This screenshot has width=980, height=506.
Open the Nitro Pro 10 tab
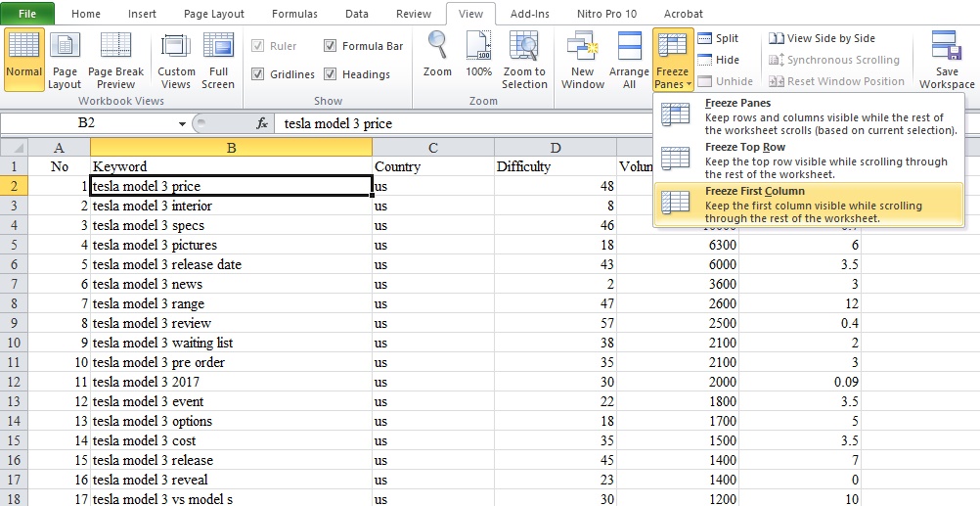click(x=606, y=13)
